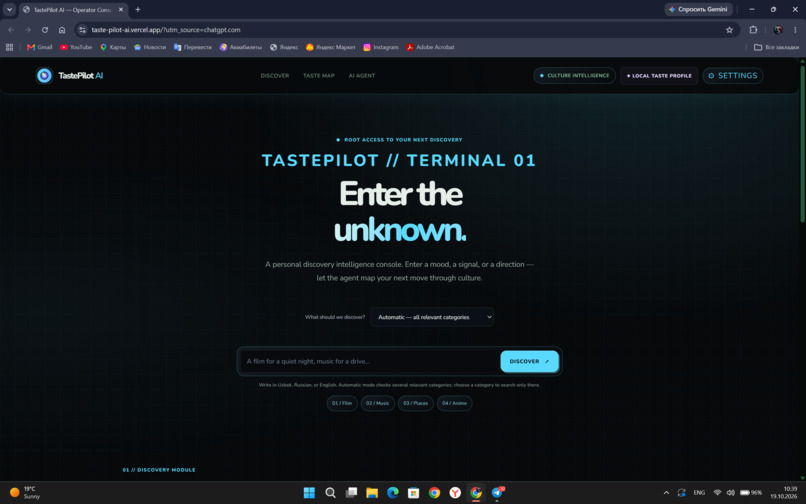Select the 01 / Film chip
806x504 pixels.
pyautogui.click(x=342, y=403)
